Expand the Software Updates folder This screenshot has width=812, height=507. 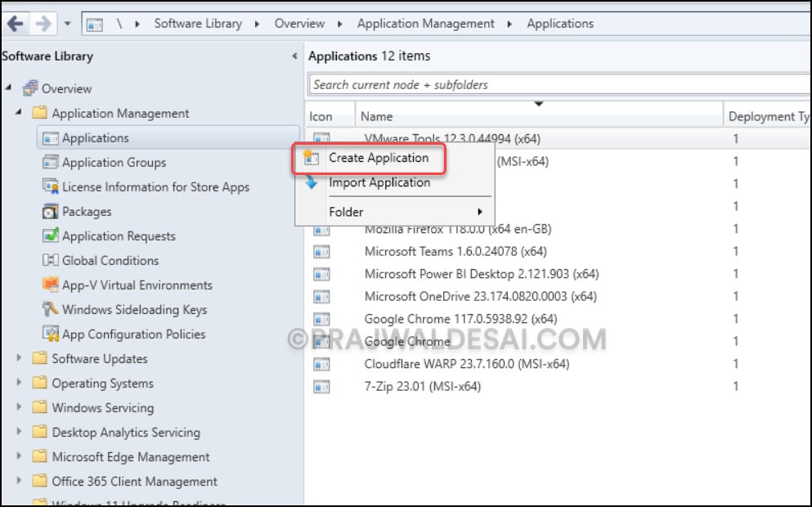pyautogui.click(x=19, y=358)
